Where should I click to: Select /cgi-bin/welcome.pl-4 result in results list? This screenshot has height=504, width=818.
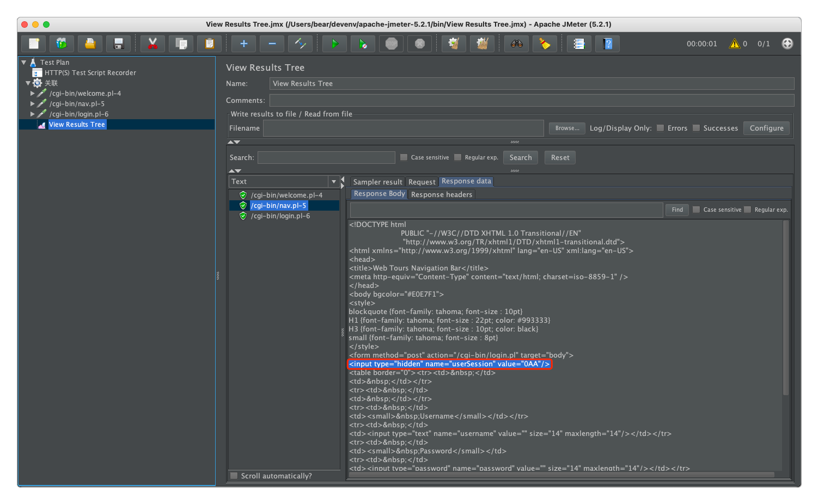tap(286, 195)
